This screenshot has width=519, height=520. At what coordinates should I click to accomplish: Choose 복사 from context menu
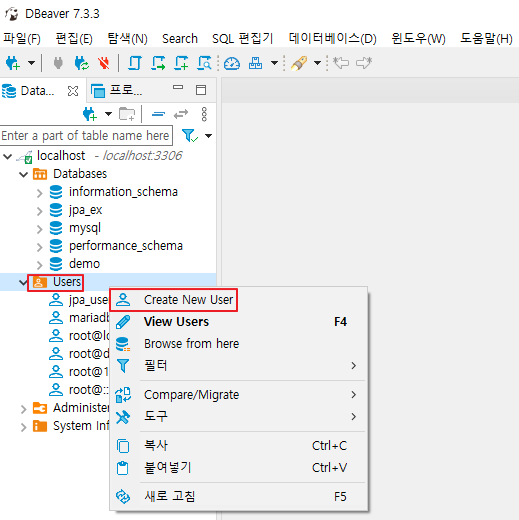239,446
